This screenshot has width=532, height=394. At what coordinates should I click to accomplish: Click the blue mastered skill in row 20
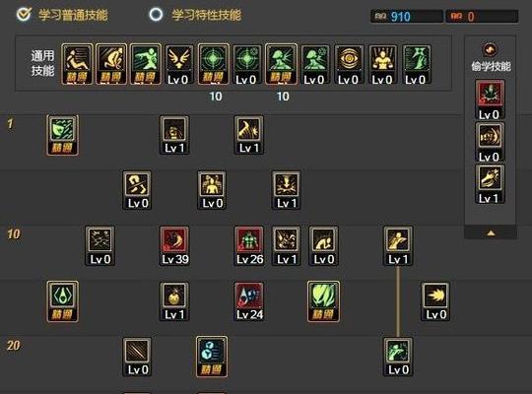212,357
